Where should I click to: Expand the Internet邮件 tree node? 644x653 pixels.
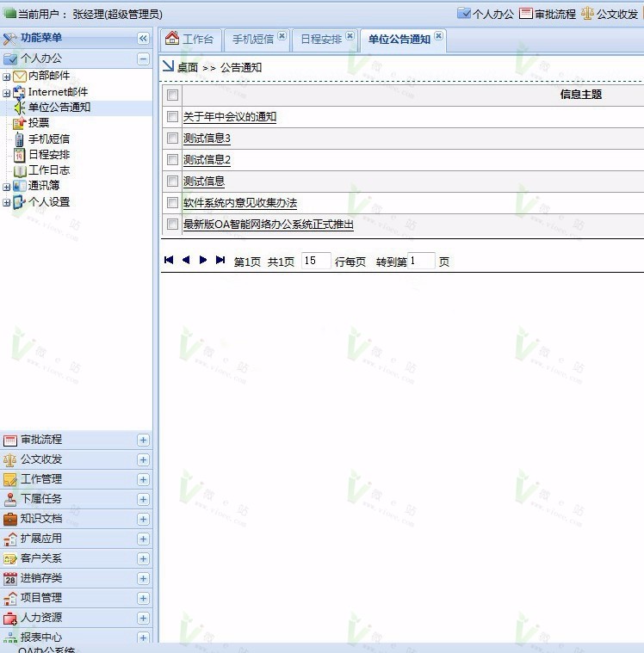pos(7,93)
